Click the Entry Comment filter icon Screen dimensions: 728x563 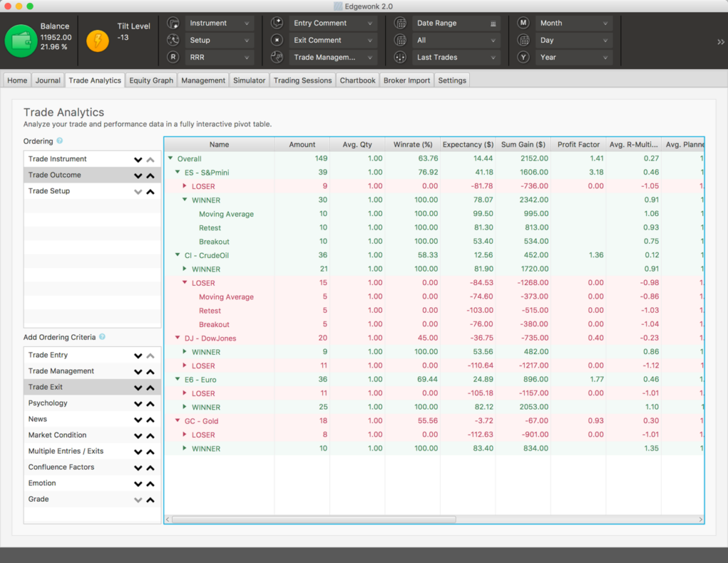(x=277, y=22)
